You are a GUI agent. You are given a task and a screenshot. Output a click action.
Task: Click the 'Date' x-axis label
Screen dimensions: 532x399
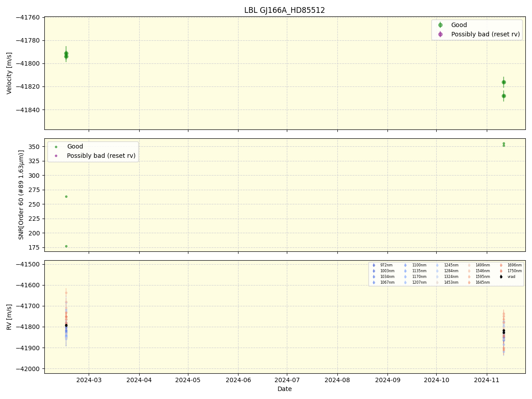pyautogui.click(x=285, y=389)
